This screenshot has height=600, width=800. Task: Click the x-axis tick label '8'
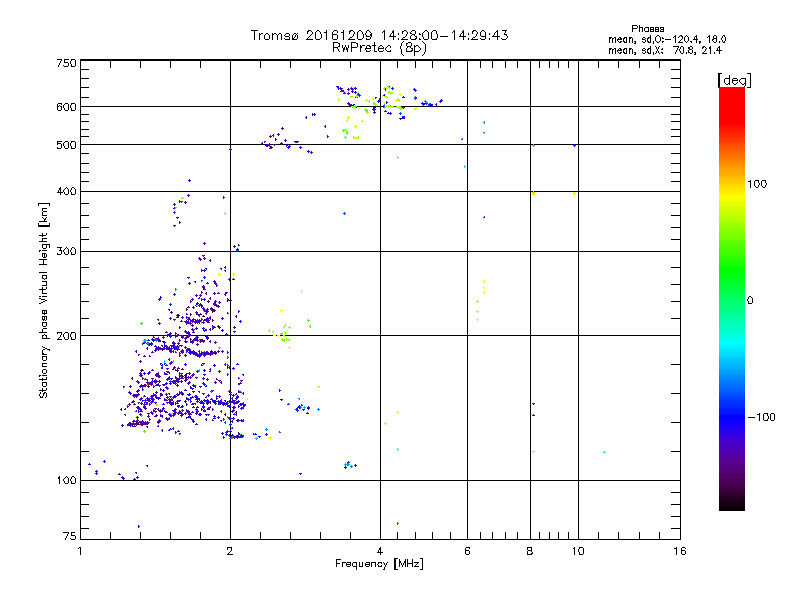[530, 551]
